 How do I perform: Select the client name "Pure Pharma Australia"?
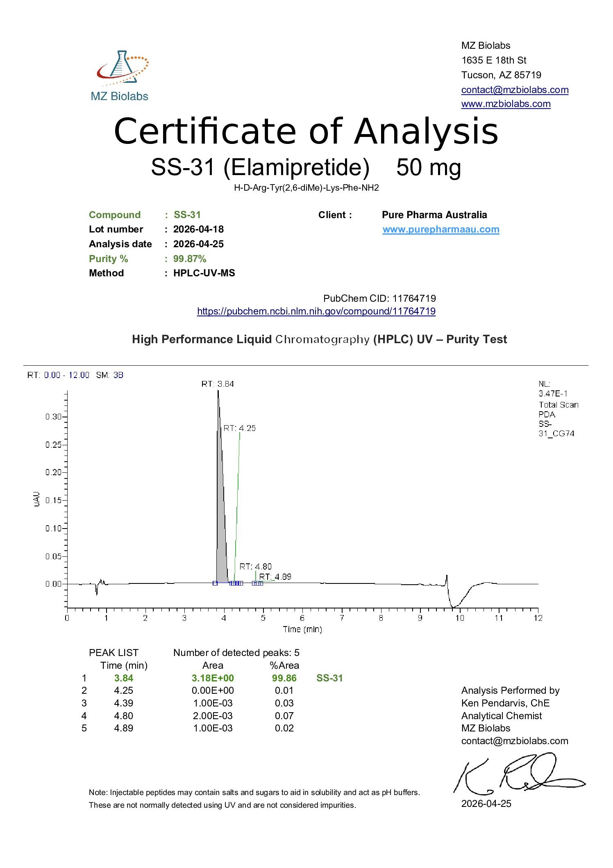click(434, 215)
